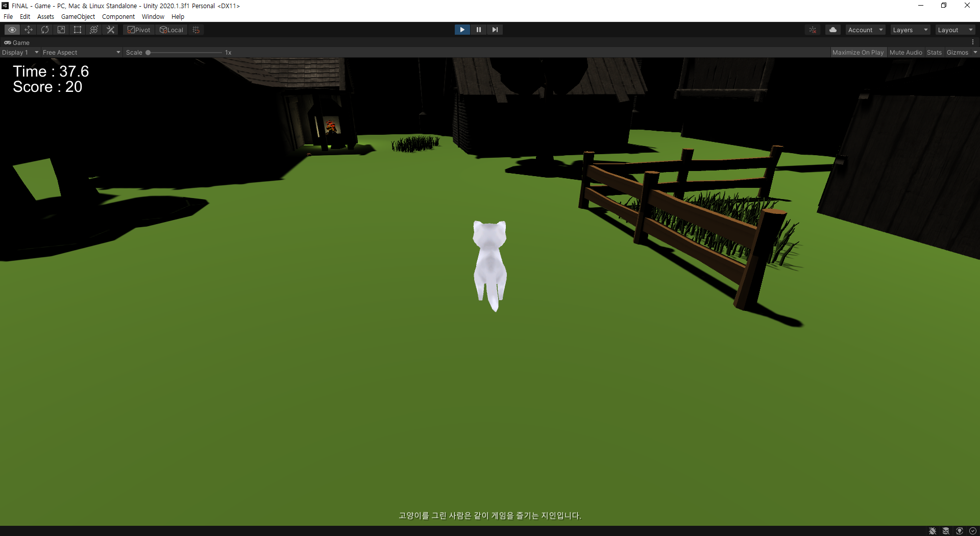Viewport: 980px width, 536px height.
Task: Open the Layers dropdown
Action: 910,30
